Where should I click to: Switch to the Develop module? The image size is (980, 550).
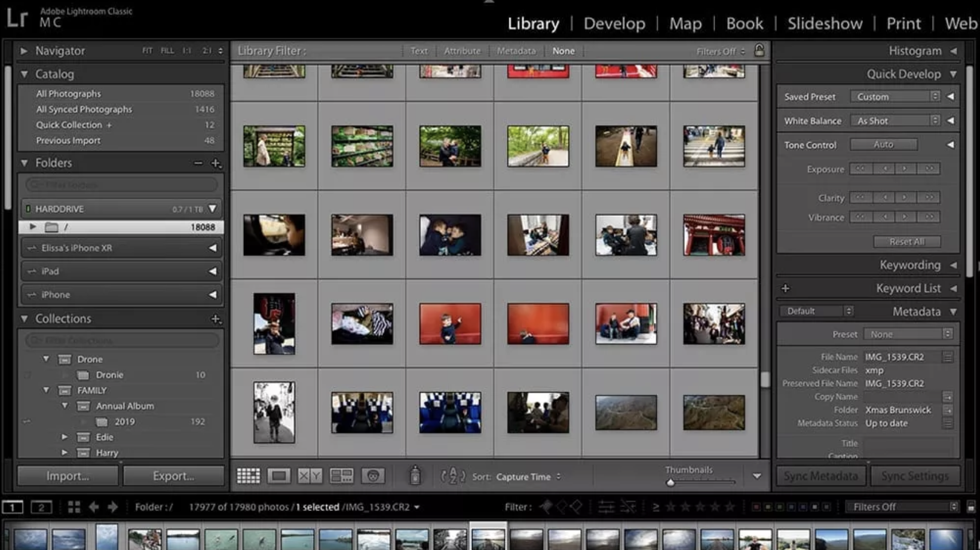(614, 23)
